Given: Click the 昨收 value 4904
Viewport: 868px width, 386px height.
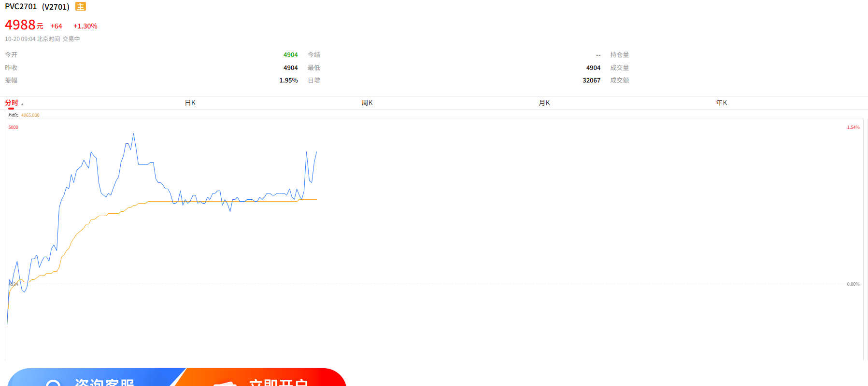Looking at the screenshot, I should click(291, 68).
